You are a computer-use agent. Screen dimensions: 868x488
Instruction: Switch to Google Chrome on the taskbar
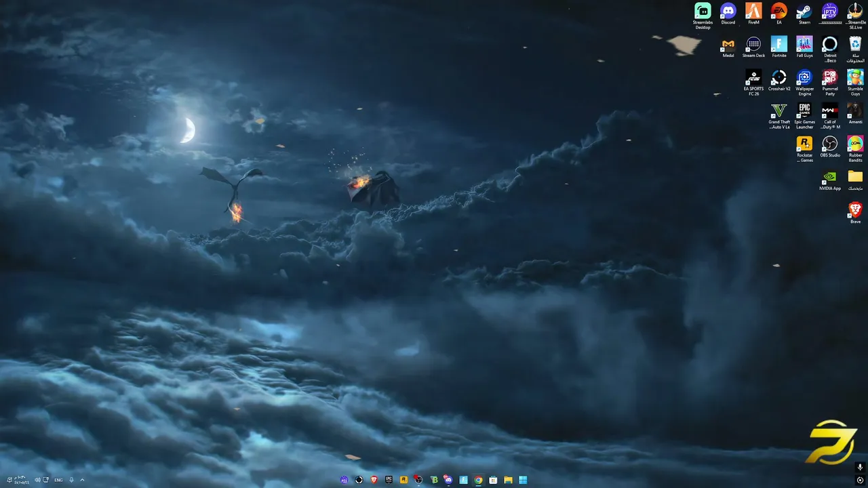point(478,480)
